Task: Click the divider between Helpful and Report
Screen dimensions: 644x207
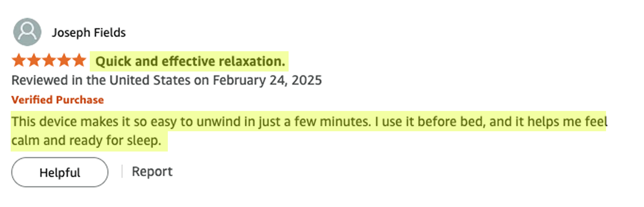Action: [x=122, y=171]
